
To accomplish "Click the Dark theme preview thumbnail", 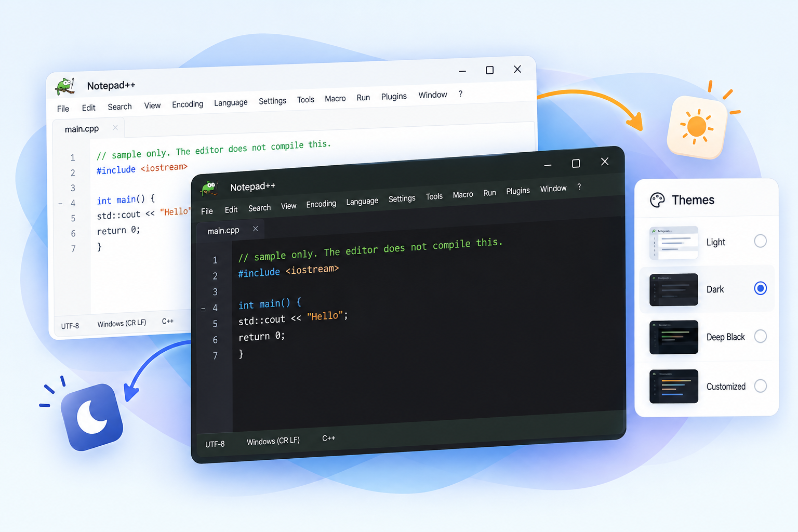I will point(674,290).
